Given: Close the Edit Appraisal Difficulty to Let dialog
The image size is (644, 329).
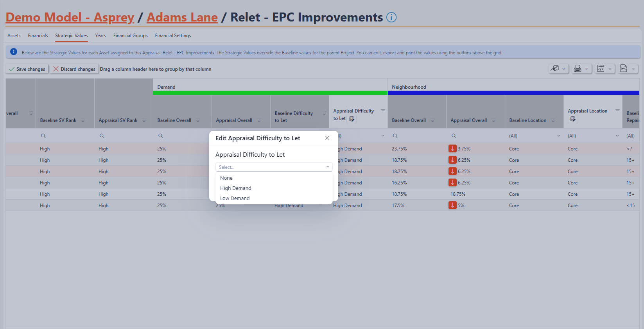Looking at the screenshot, I should (x=327, y=138).
